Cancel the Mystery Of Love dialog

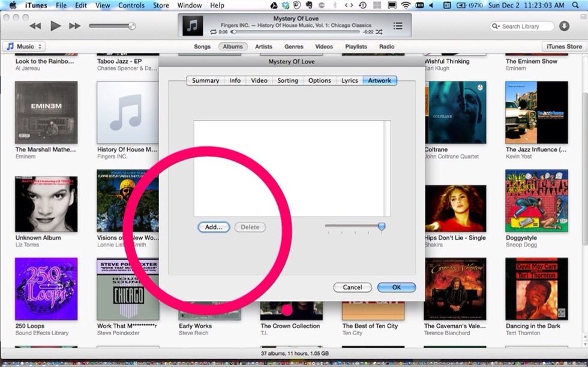(352, 287)
